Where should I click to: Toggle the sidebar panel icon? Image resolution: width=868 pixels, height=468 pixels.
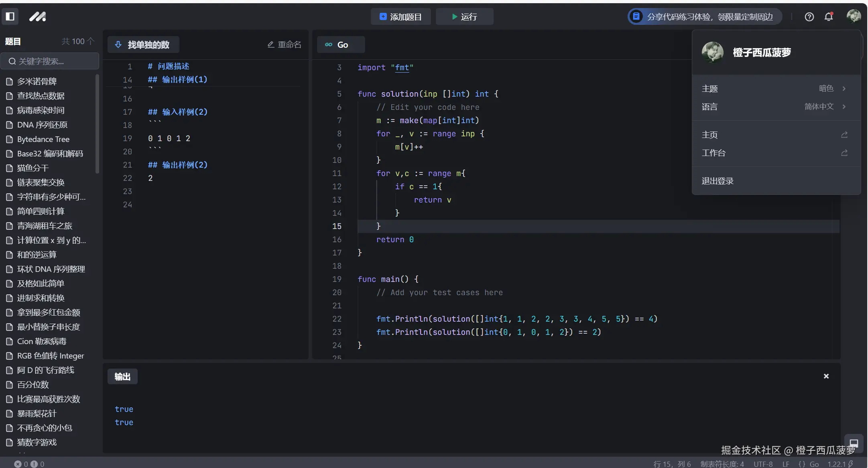click(x=10, y=16)
